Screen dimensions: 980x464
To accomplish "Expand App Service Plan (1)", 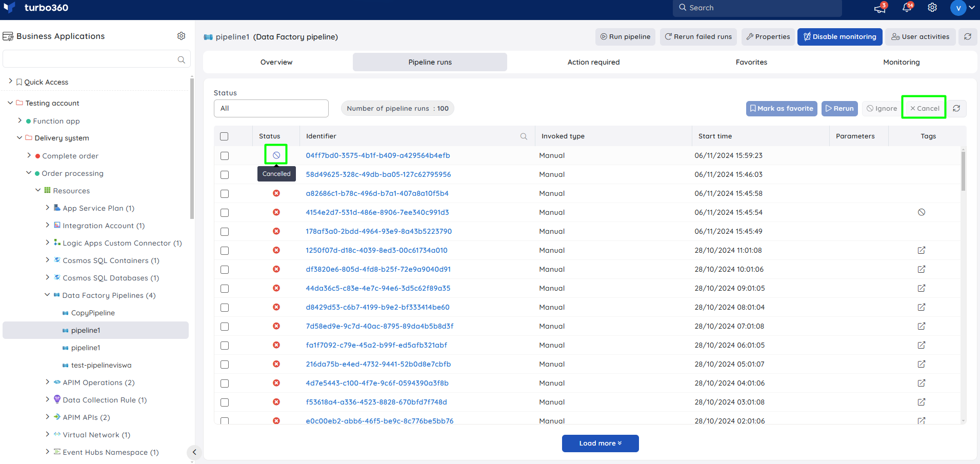I will coord(48,208).
